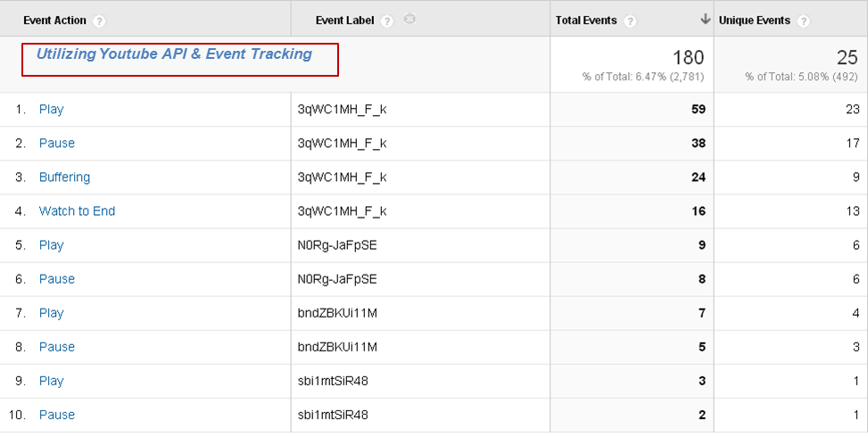Select the '% of Total: 5.08% (492)' text

pyautogui.click(x=802, y=77)
